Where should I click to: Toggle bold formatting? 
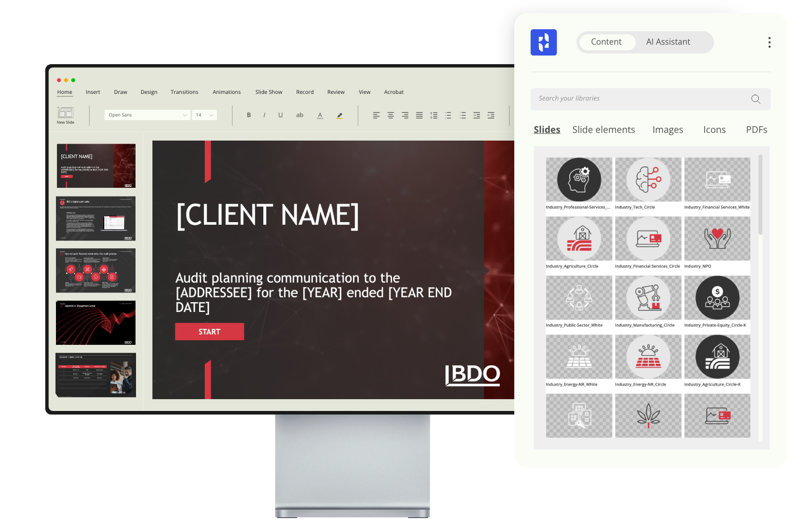click(249, 115)
